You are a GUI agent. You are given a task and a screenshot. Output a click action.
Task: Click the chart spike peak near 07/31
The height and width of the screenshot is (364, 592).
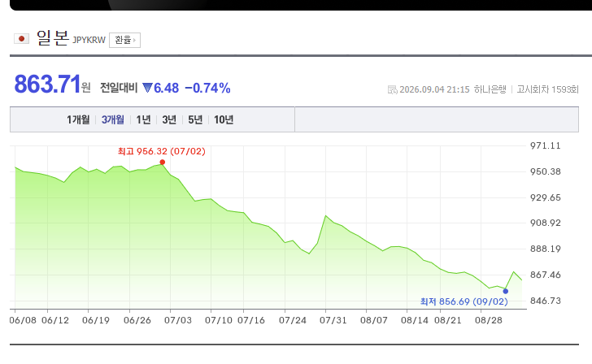[x=325, y=215]
